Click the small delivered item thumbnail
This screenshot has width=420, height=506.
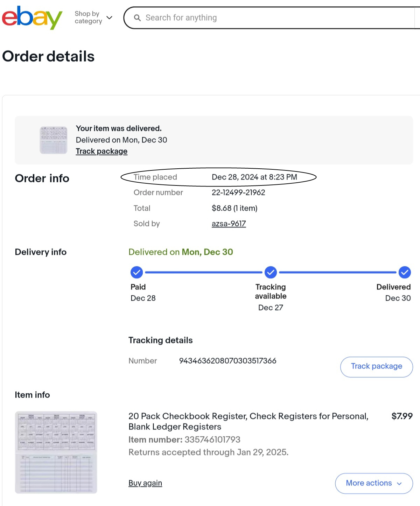[x=54, y=140]
